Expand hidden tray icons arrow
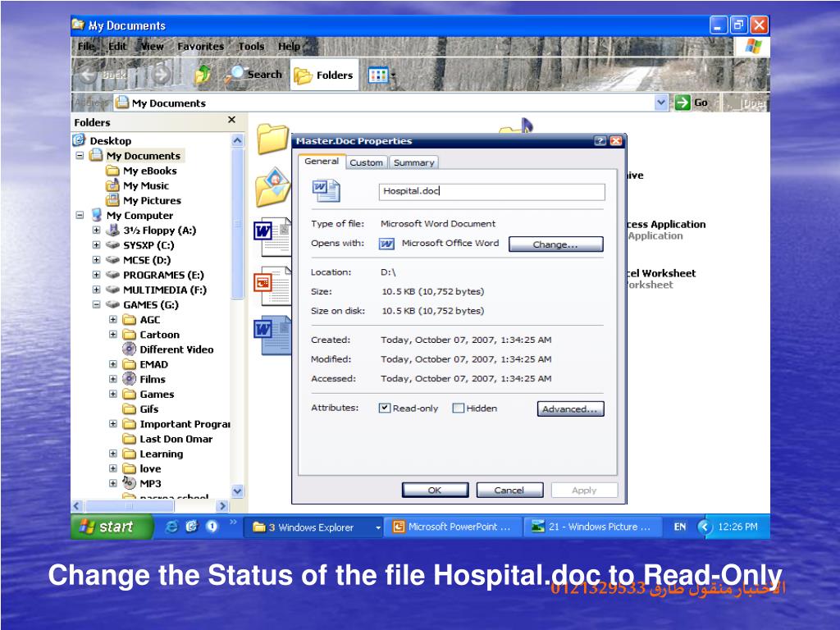This screenshot has width=840, height=630. pyautogui.click(x=705, y=527)
